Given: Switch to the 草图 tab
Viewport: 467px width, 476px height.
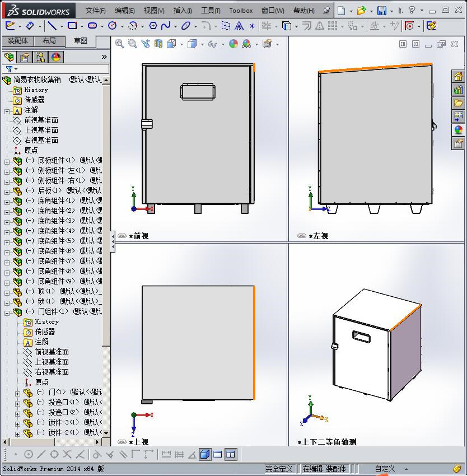Looking at the screenshot, I should click(81, 41).
